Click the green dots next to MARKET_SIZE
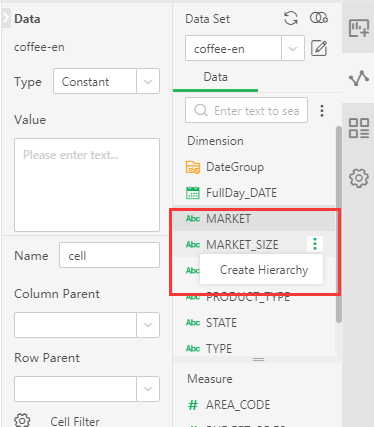The height and width of the screenshot is (427, 374). pyautogui.click(x=315, y=244)
